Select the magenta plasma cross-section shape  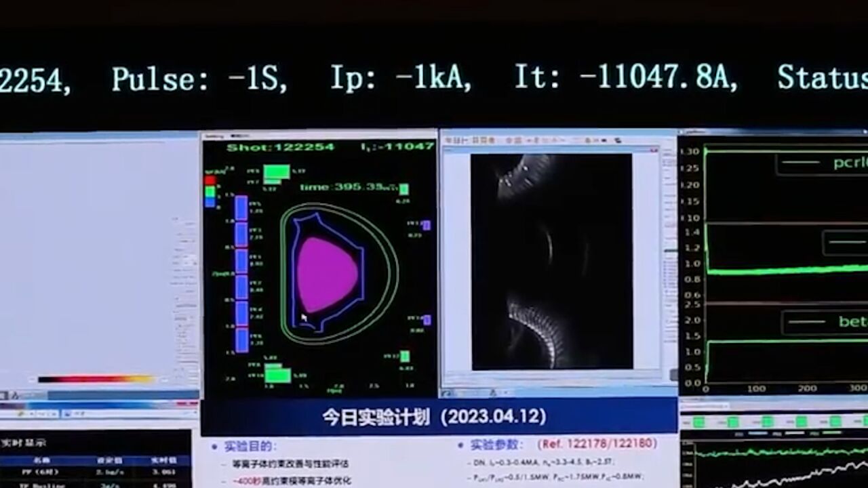coord(327,274)
